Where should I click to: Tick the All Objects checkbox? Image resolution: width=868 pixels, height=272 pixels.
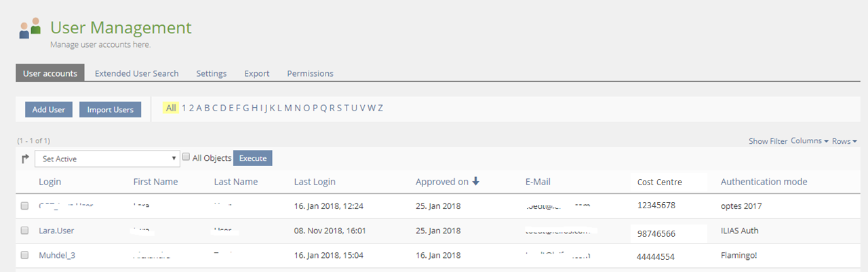click(x=186, y=157)
